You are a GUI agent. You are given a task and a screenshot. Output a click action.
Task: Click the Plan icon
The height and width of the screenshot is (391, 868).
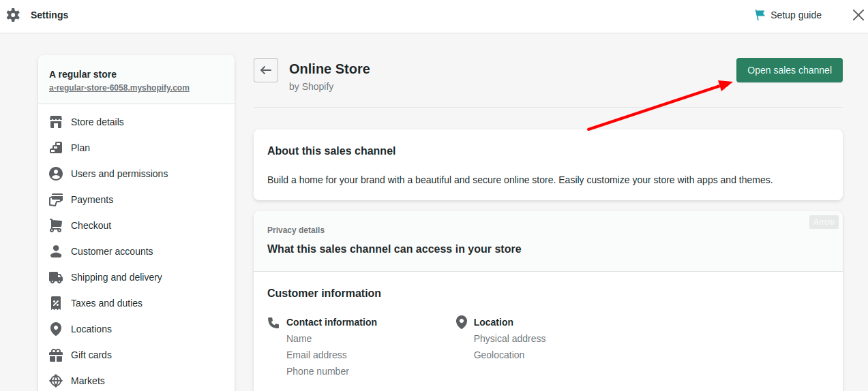click(x=56, y=148)
